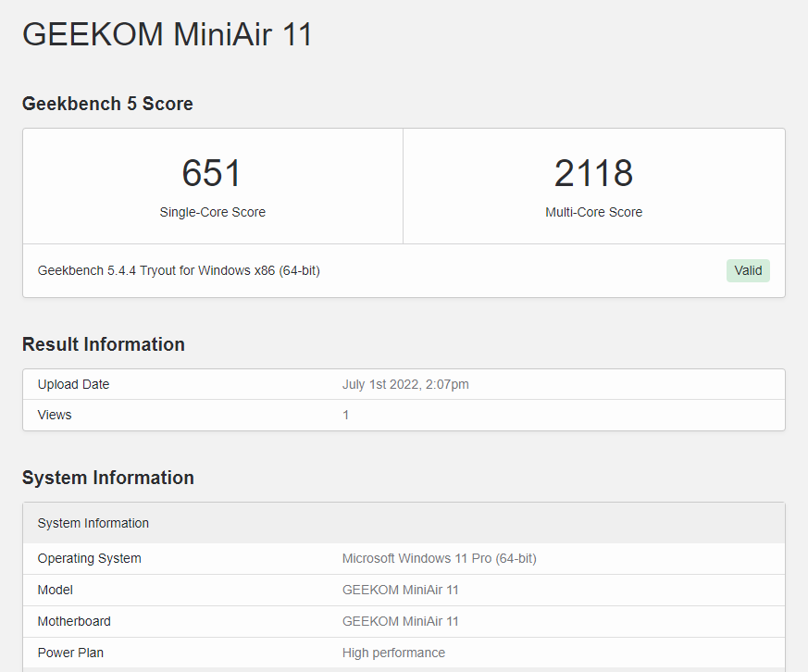This screenshot has width=808, height=672.
Task: Click the System Information table header row
Action: tap(404, 523)
